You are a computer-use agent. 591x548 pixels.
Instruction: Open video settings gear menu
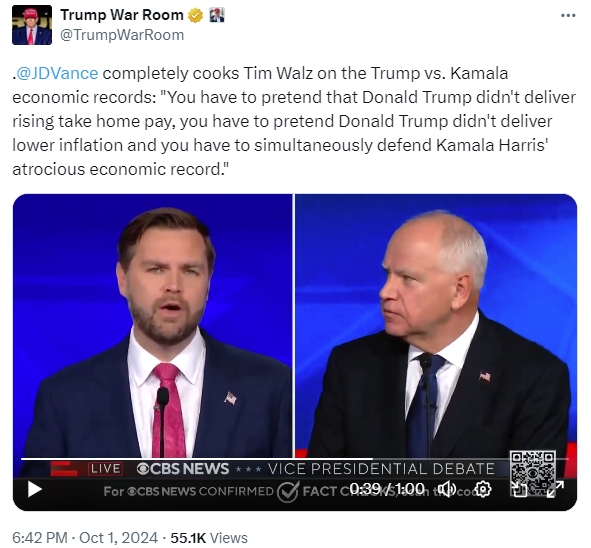click(483, 489)
